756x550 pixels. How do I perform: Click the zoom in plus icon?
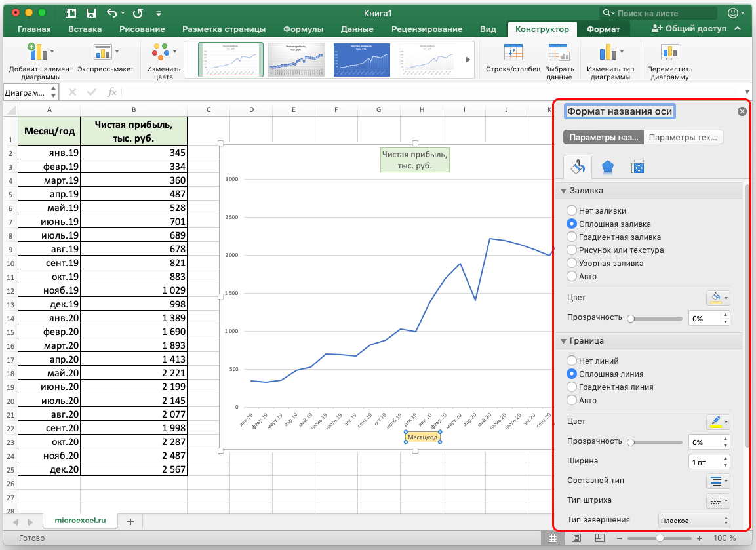tap(700, 538)
